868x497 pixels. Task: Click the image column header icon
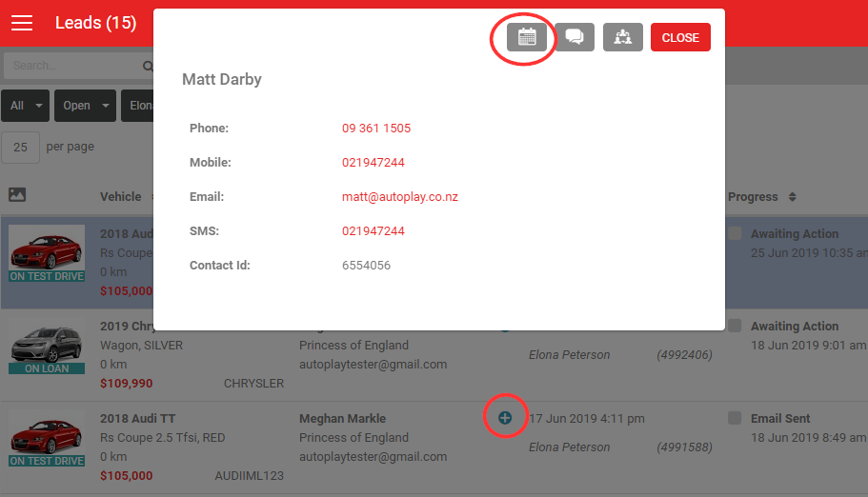[x=17, y=195]
